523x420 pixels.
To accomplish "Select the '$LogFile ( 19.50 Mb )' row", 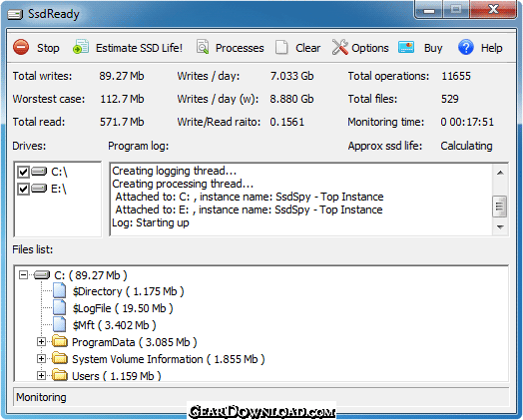I will click(123, 308).
